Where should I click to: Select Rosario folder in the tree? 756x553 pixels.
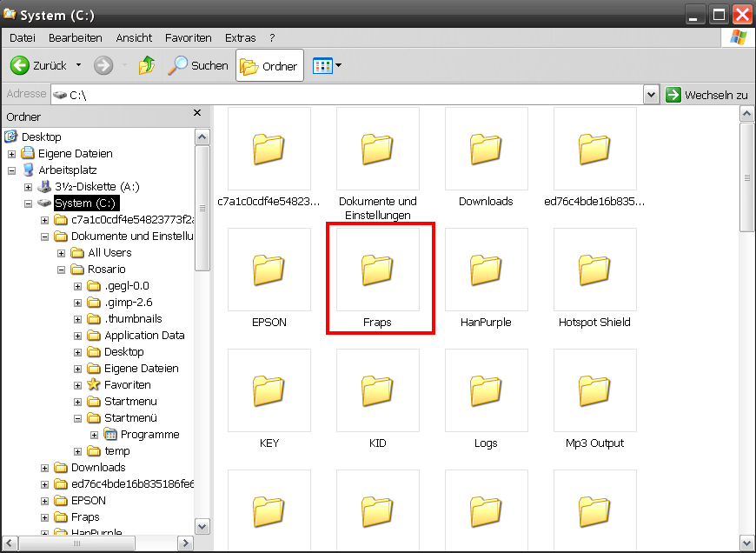click(x=107, y=269)
